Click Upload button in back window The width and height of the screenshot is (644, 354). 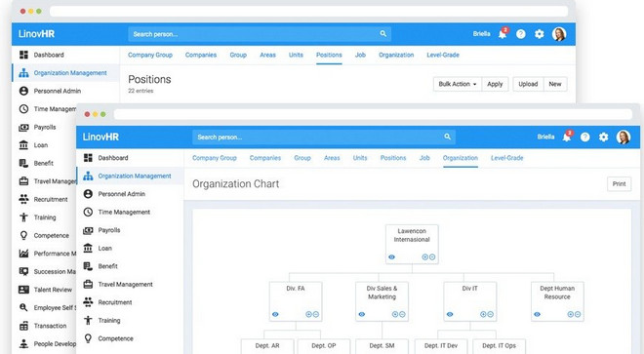tap(528, 84)
